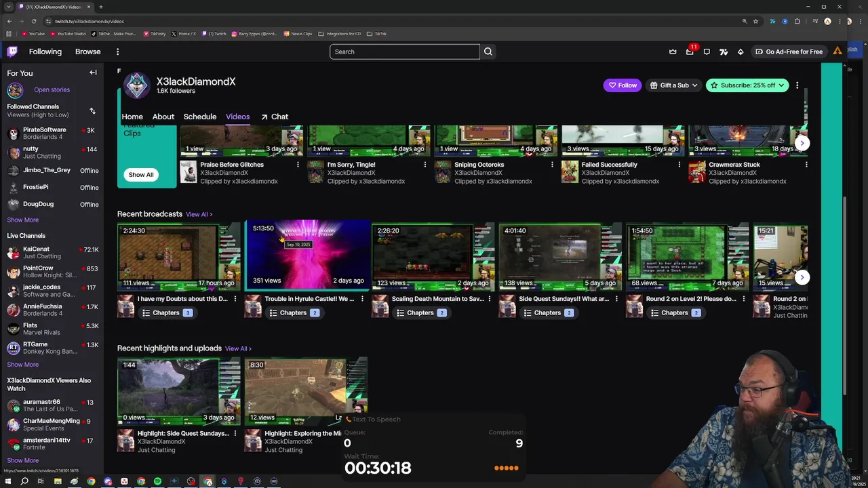Open PointCrow live channel
Image resolution: width=868 pixels, height=488 pixels.
pyautogui.click(x=52, y=272)
